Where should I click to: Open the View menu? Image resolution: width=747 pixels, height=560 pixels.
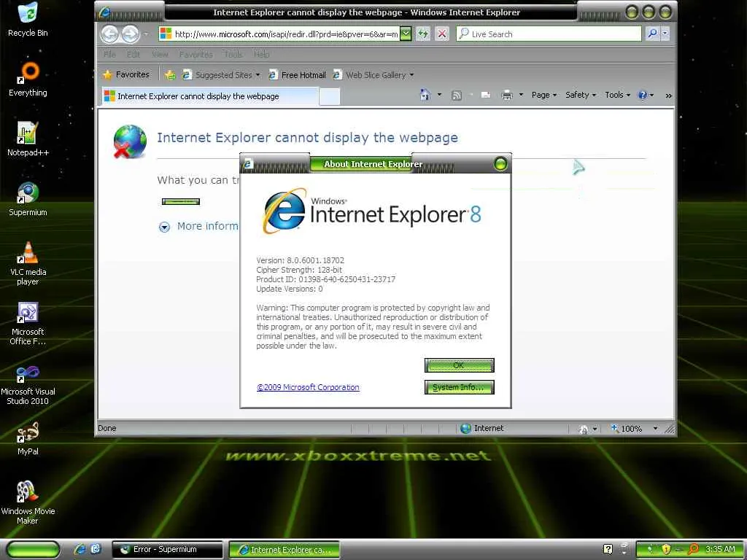coord(160,54)
